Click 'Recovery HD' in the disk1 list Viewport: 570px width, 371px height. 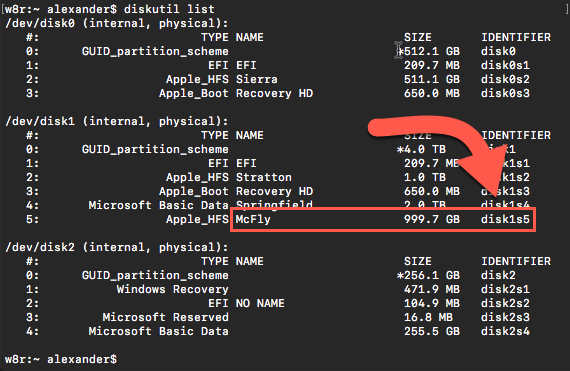coord(274,191)
